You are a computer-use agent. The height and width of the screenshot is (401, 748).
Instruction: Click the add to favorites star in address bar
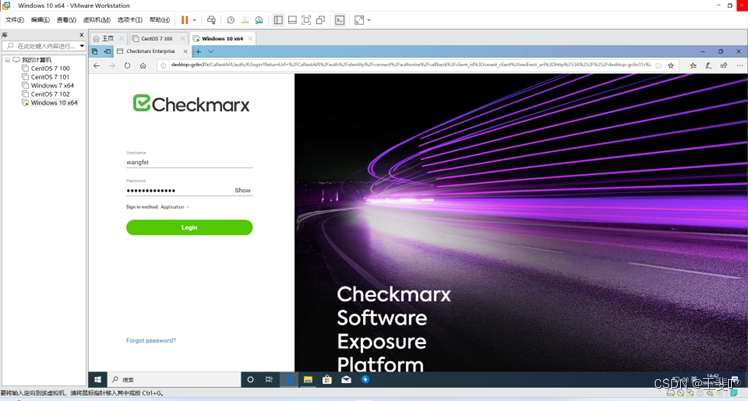pos(671,66)
